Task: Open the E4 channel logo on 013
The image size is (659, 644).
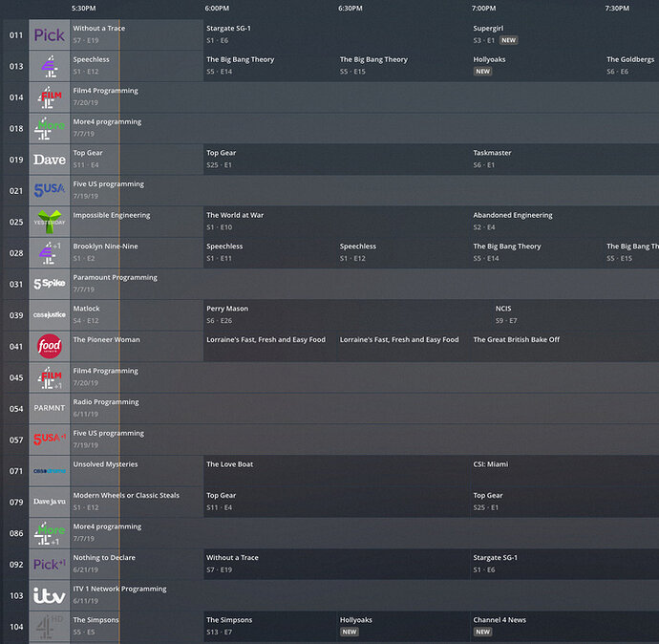Action: [x=49, y=66]
